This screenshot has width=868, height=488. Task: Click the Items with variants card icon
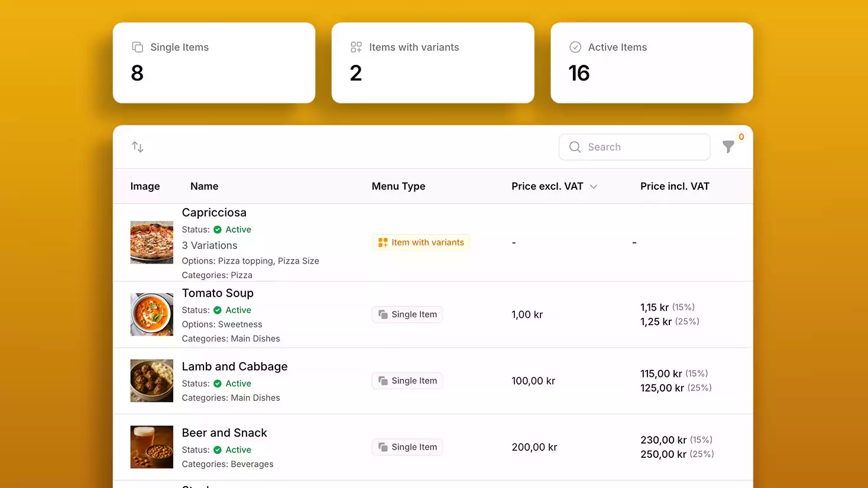[x=356, y=47]
